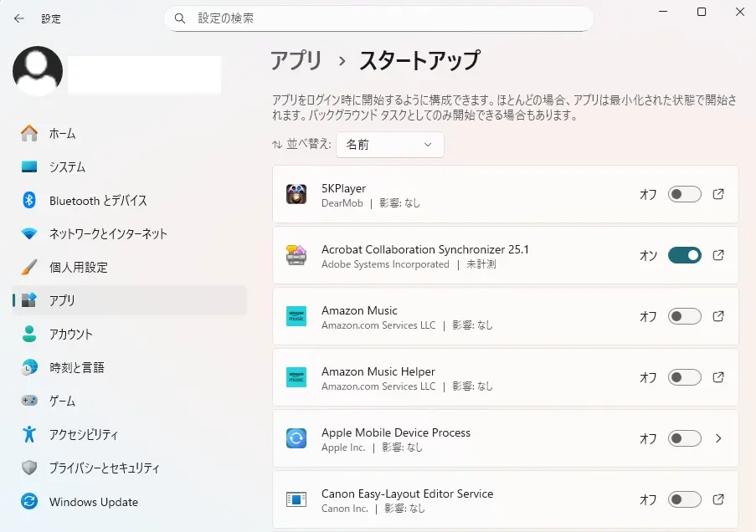756x532 pixels.
Task: Click the Acrobat Collaboration Synchronizer app icon
Action: pyautogui.click(x=300, y=256)
